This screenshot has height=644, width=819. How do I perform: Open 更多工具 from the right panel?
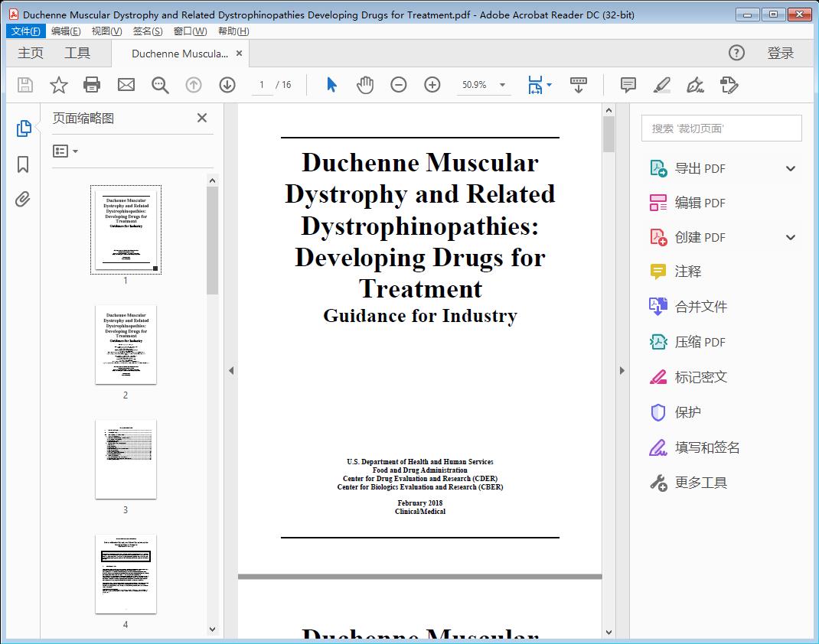[701, 482]
